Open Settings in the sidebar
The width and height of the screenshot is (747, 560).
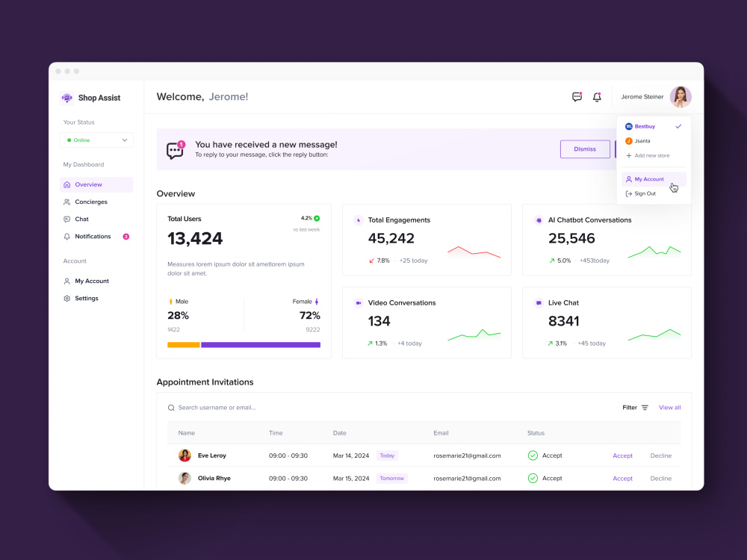tap(96, 298)
